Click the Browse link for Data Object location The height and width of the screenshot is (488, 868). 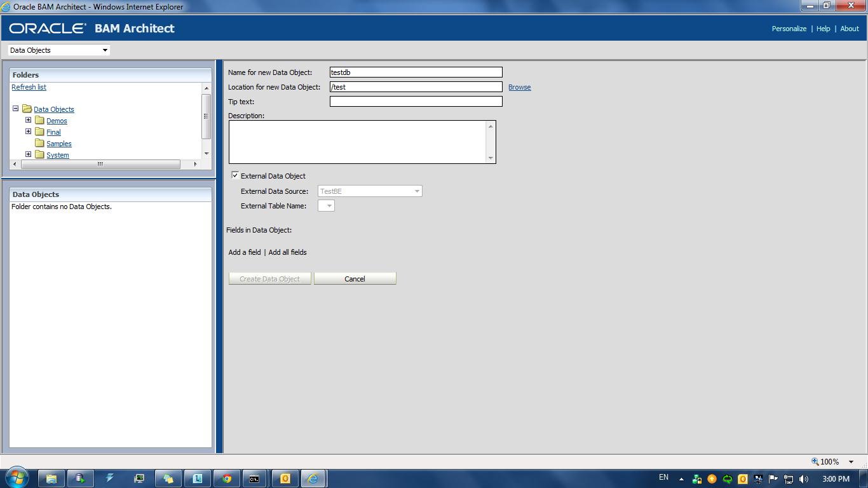[519, 87]
